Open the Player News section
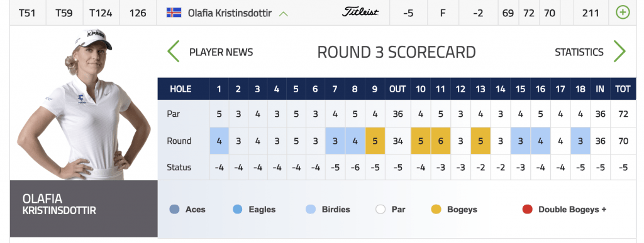Viewport: 644px width, 243px height. tap(221, 53)
